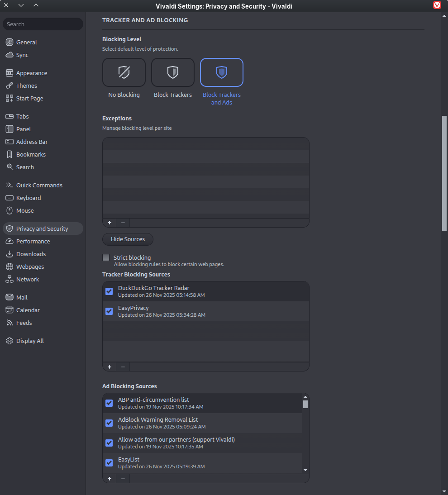Disable the EasyPrivacy tracker list
Screen dimensions: 448x495
[109, 311]
